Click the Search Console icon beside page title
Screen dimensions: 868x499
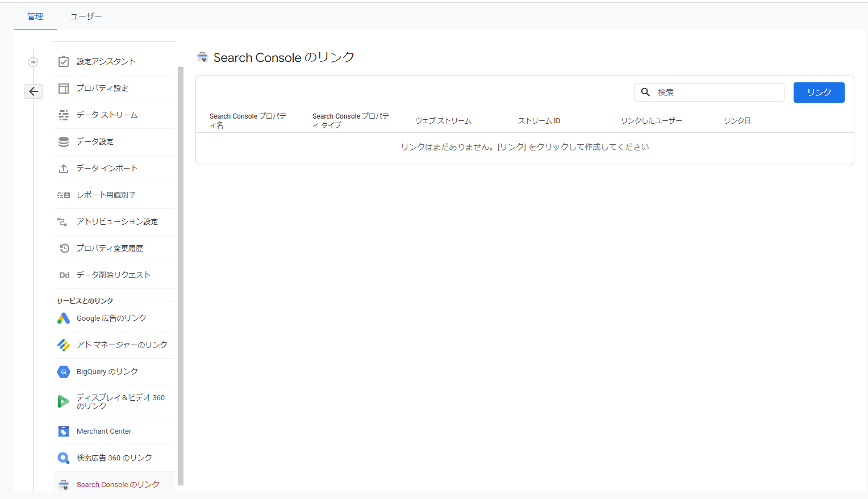point(202,57)
